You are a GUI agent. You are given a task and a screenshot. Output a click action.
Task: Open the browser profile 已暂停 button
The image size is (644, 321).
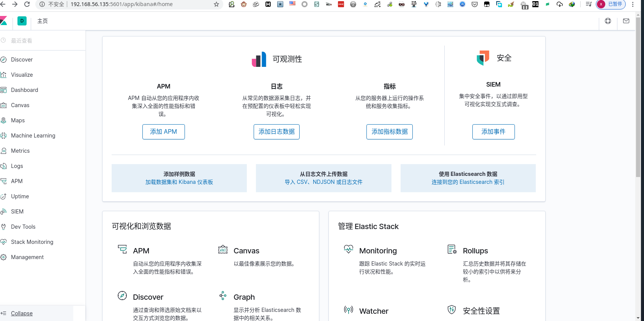pyautogui.click(x=611, y=4)
